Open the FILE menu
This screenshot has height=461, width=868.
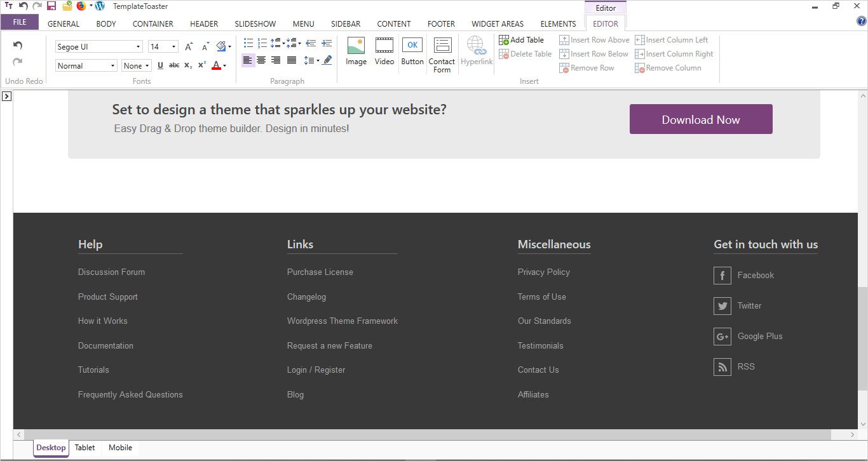point(20,22)
